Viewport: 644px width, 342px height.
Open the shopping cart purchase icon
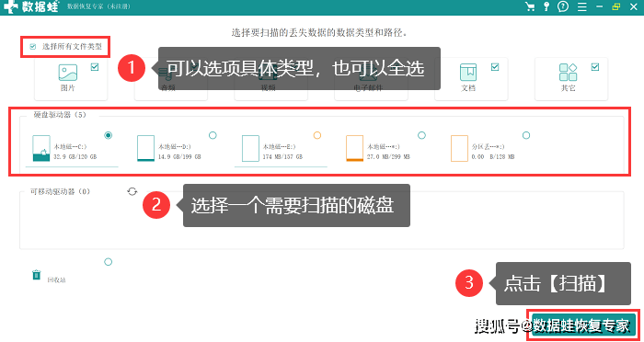(530, 6)
